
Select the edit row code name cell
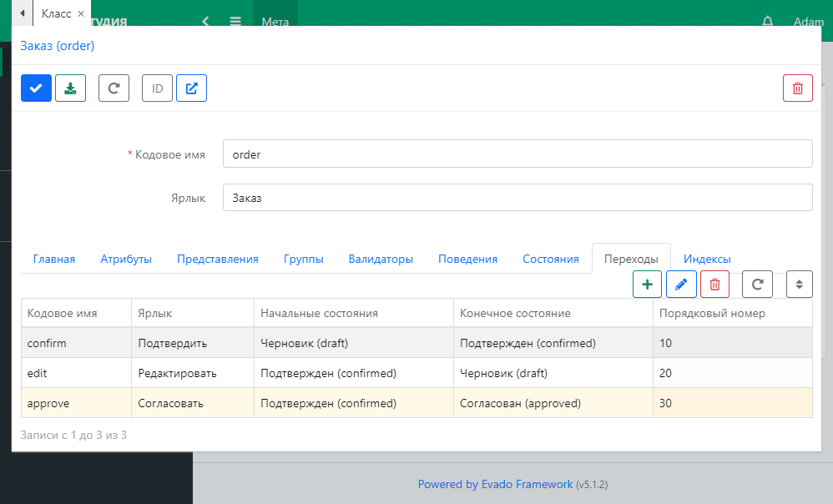coord(77,373)
